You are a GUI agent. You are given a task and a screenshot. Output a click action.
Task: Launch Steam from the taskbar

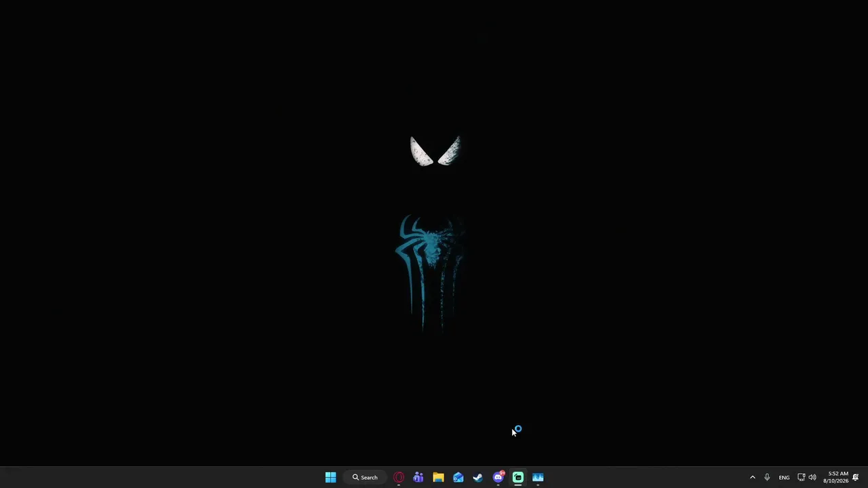coord(478,477)
